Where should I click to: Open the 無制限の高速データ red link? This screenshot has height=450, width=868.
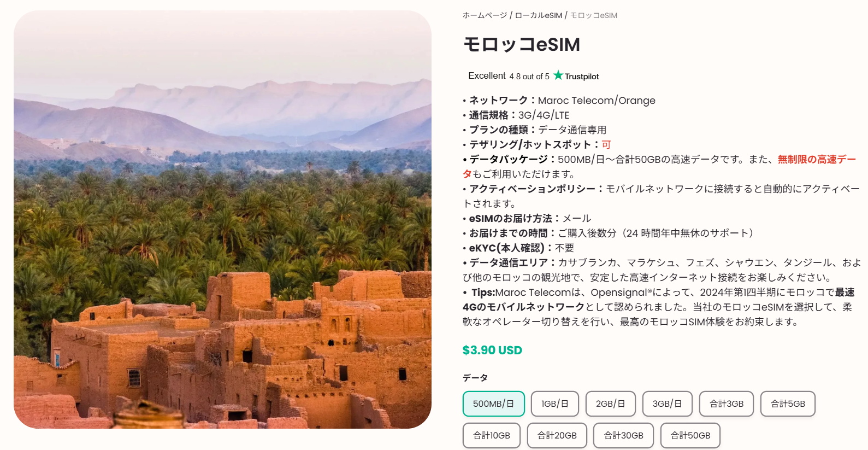816,160
